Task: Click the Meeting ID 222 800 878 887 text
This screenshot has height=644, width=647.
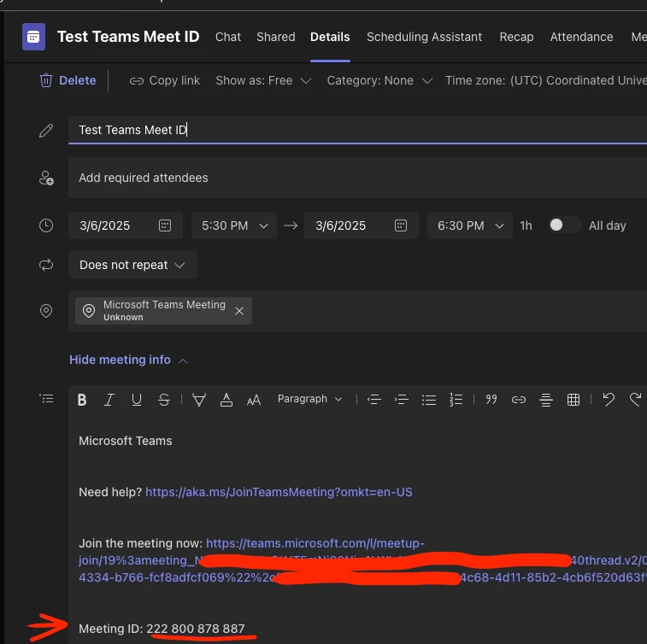Action: click(162, 629)
